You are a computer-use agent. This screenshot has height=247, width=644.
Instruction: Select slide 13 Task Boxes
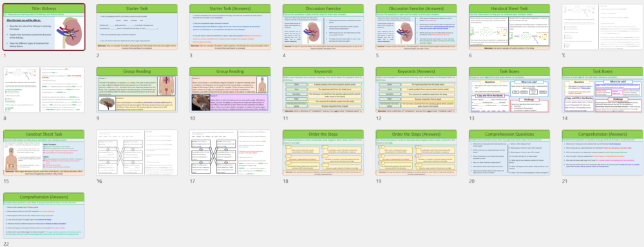tap(509, 90)
